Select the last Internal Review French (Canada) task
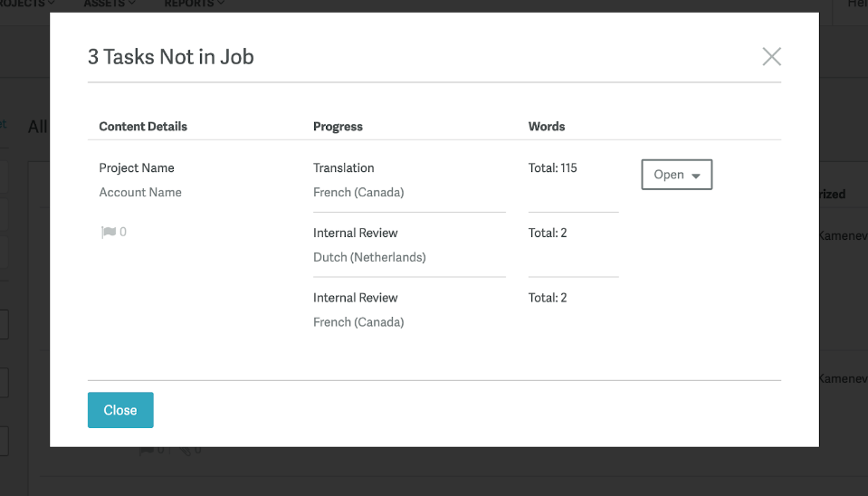868x496 pixels. (409, 310)
